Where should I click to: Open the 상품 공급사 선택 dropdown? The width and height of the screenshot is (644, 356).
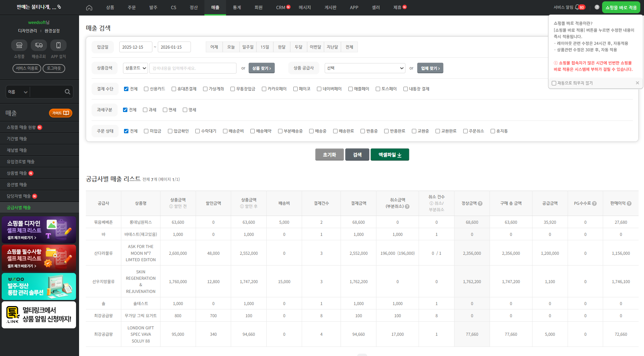(365, 68)
